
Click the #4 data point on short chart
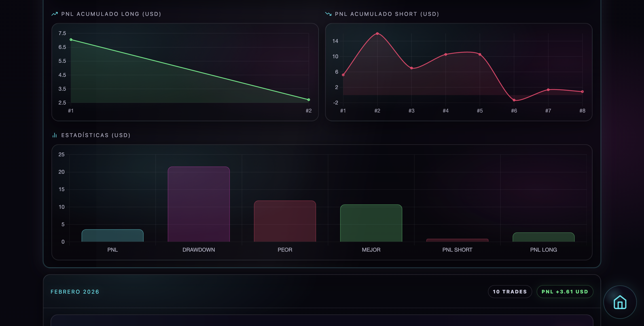click(445, 54)
